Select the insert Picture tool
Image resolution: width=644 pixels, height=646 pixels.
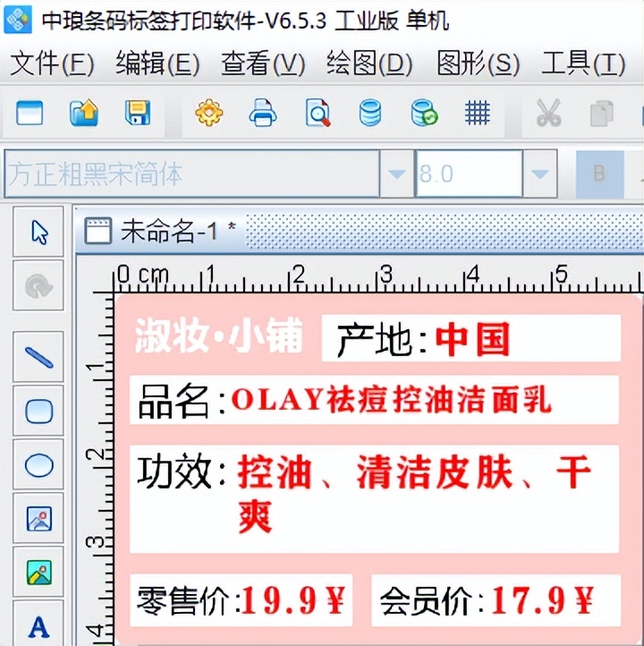tap(38, 572)
